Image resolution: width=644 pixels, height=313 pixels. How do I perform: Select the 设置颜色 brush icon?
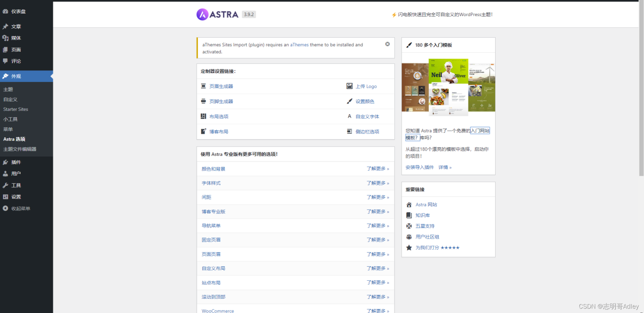(x=350, y=101)
